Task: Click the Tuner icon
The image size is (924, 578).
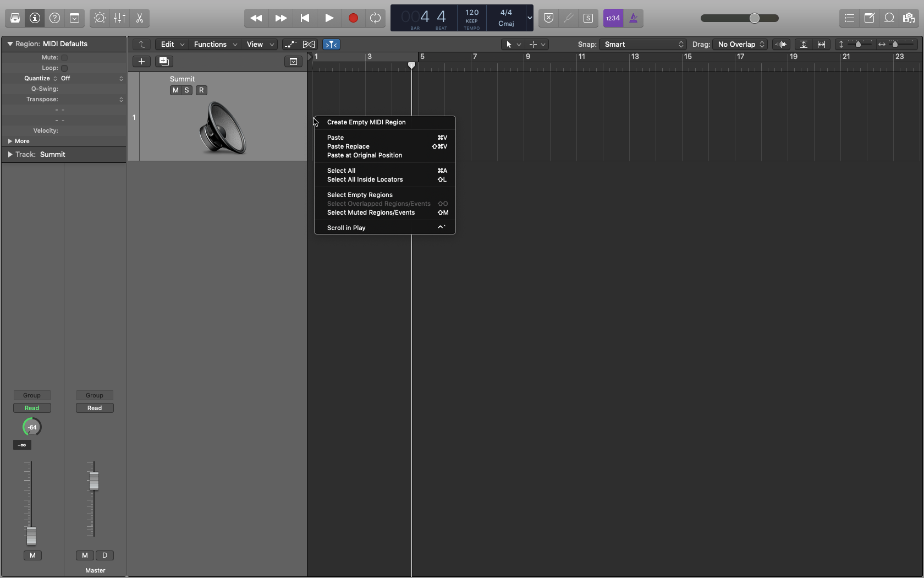Action: coord(568,18)
